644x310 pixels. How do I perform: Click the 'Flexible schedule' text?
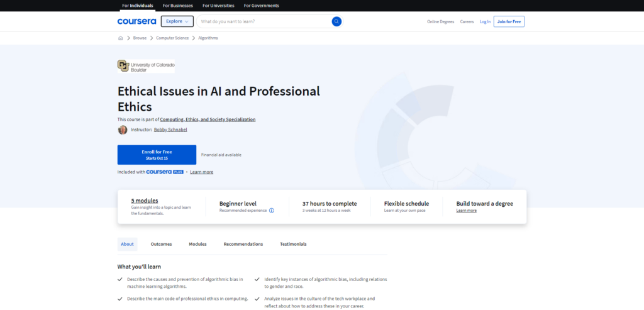pyautogui.click(x=407, y=204)
